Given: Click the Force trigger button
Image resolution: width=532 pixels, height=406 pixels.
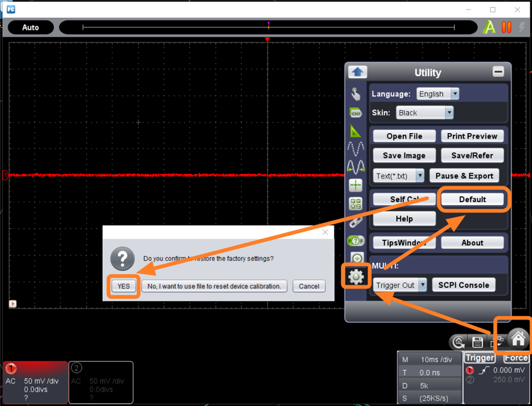Looking at the screenshot, I should click(x=516, y=358).
